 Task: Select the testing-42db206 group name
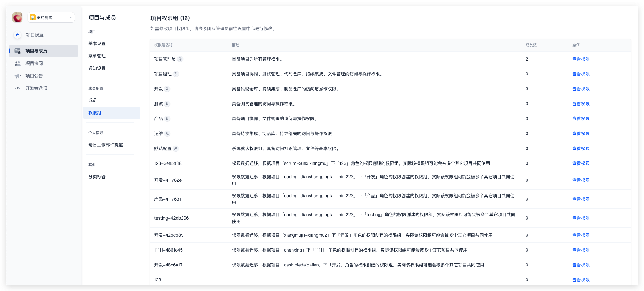171,218
